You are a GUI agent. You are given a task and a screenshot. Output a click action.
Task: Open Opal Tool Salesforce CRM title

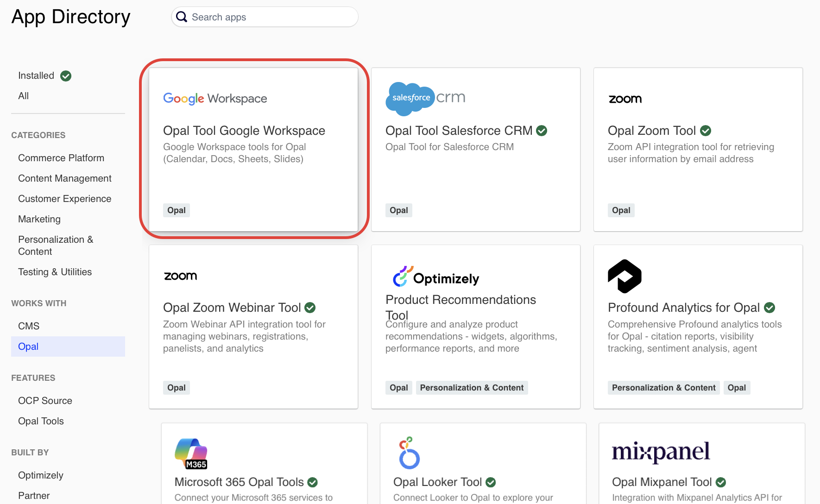point(459,131)
